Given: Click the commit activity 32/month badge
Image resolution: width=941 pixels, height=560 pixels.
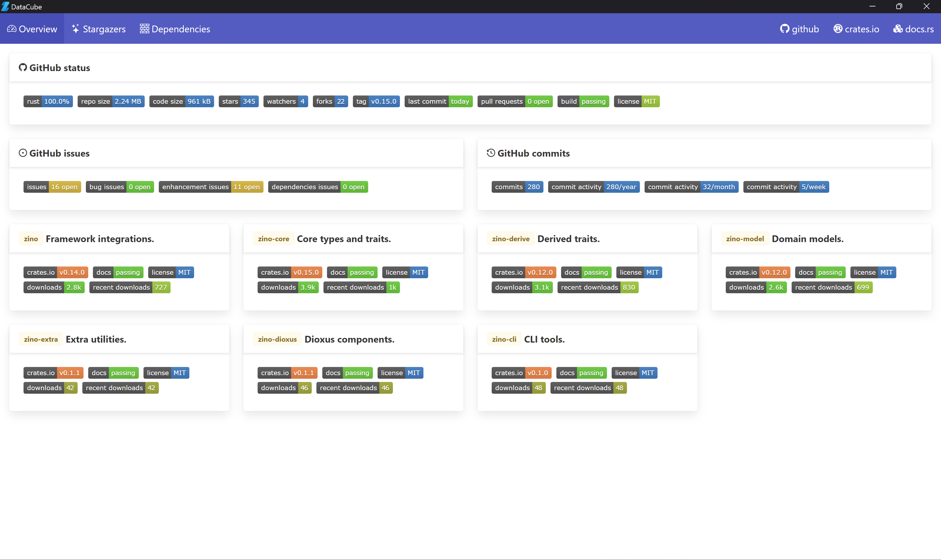Looking at the screenshot, I should point(691,187).
